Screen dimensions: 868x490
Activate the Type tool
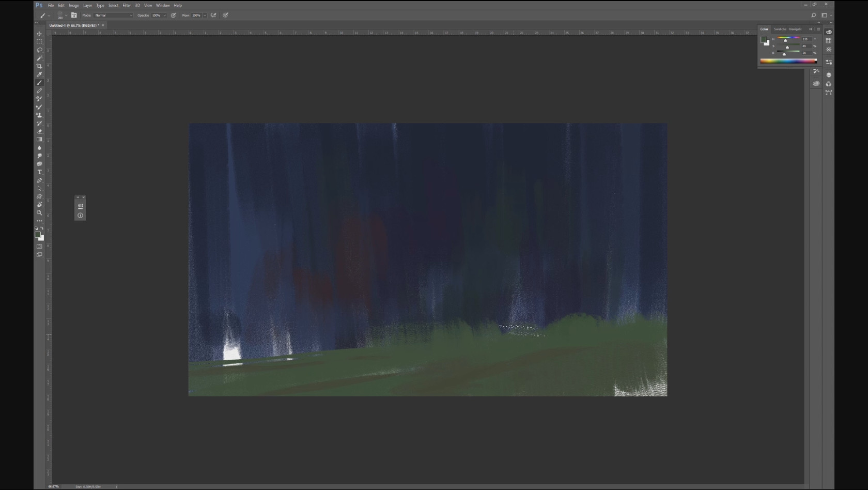[39, 172]
